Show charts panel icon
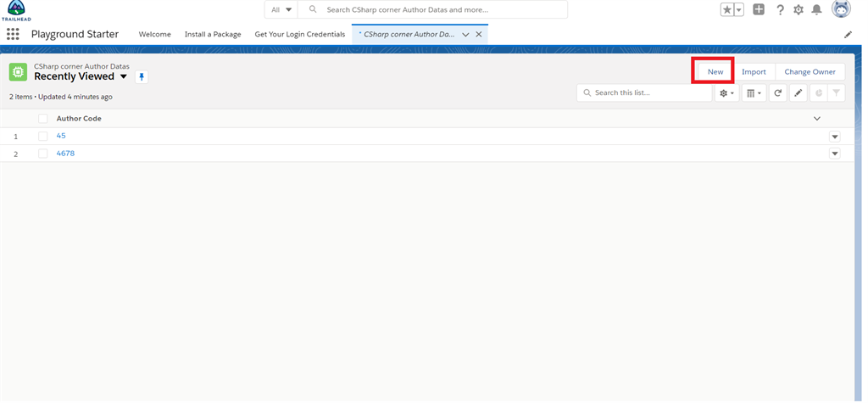Viewport: 868px width, 403px height. click(x=819, y=93)
